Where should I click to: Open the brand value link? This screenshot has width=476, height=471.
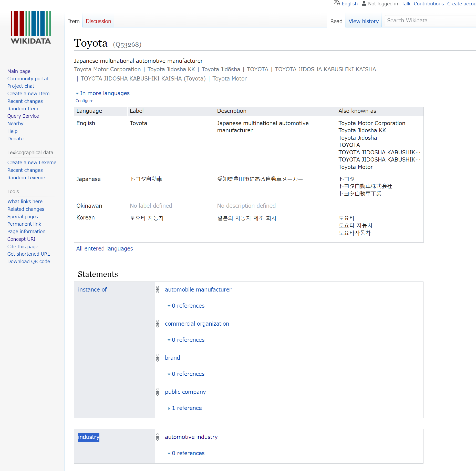click(x=172, y=358)
